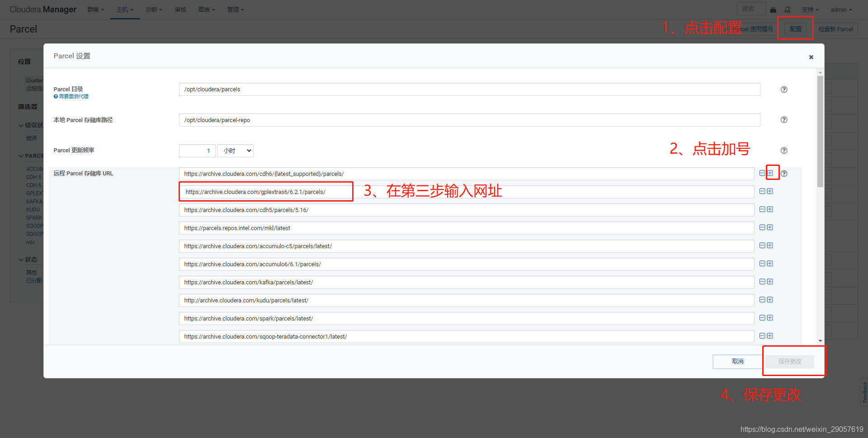Open the 小时 frequency unit dropdown

click(x=235, y=151)
